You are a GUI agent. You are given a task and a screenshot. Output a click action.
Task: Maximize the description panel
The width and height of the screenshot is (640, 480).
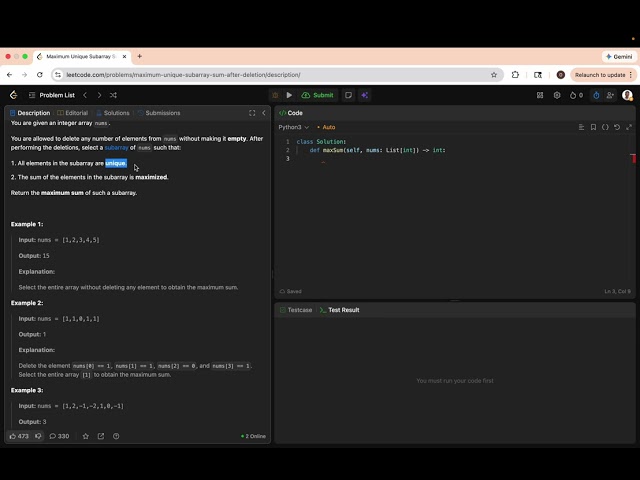[252, 113]
